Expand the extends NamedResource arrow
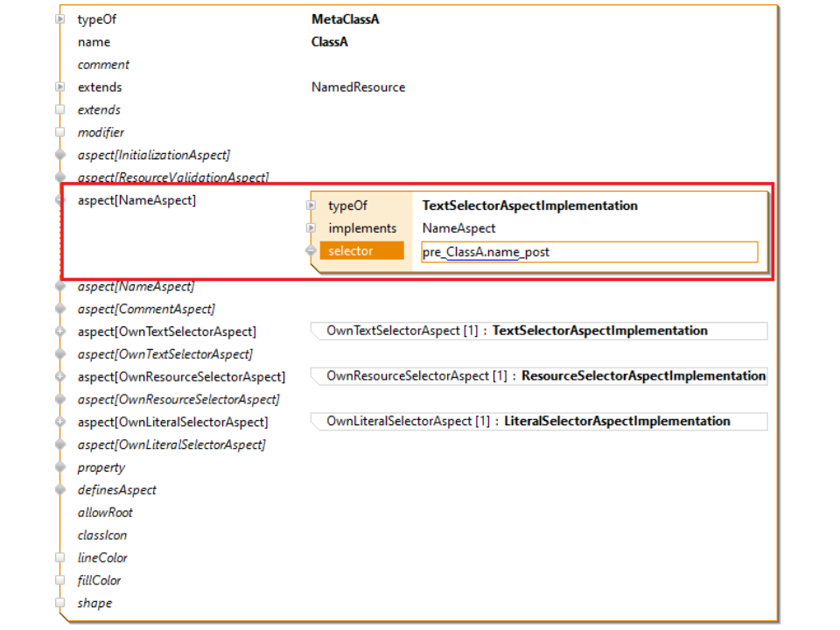840x630 pixels. click(60, 87)
